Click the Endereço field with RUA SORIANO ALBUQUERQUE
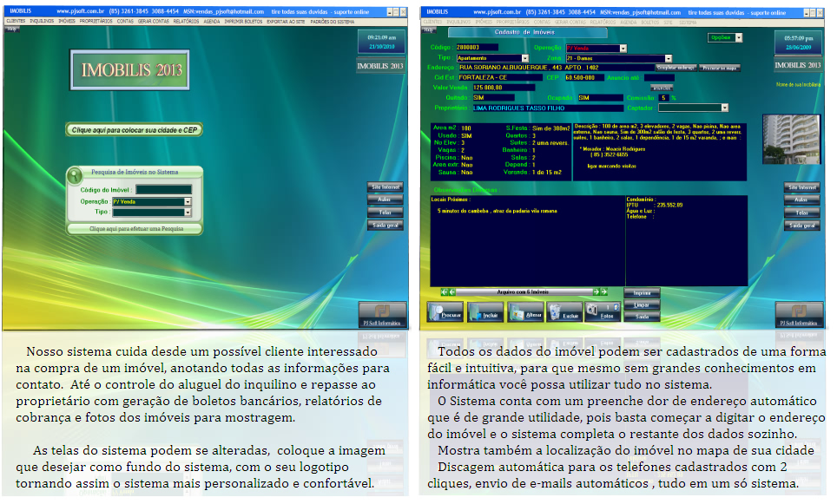 (556, 68)
